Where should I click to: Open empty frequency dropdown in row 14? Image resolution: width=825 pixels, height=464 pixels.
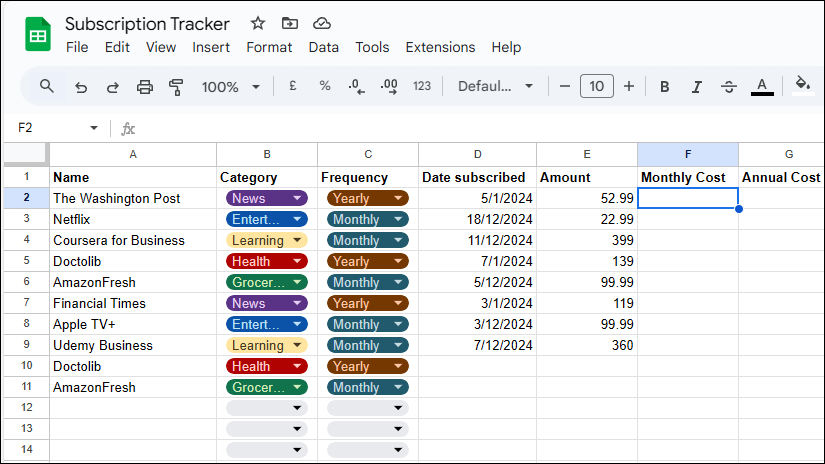pyautogui.click(x=368, y=450)
